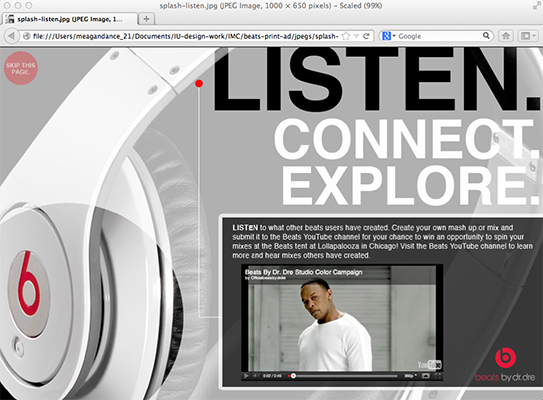
Task: Minimize the browser window
Action: coord(18,6)
